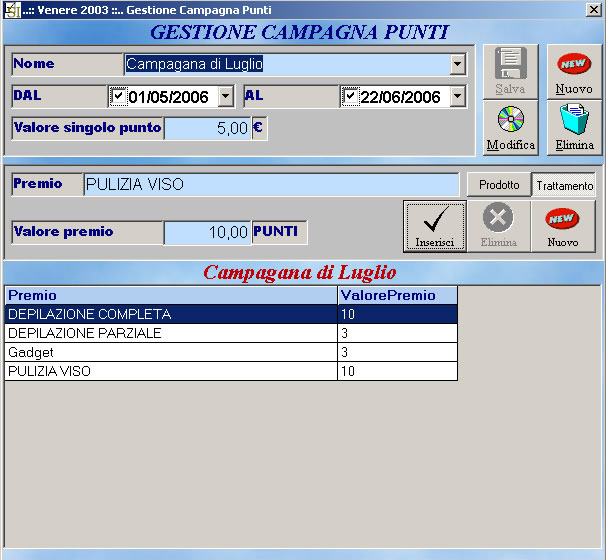Create a new campaign with the top Nuovo button
This screenshot has width=606, height=560.
pyautogui.click(x=574, y=71)
